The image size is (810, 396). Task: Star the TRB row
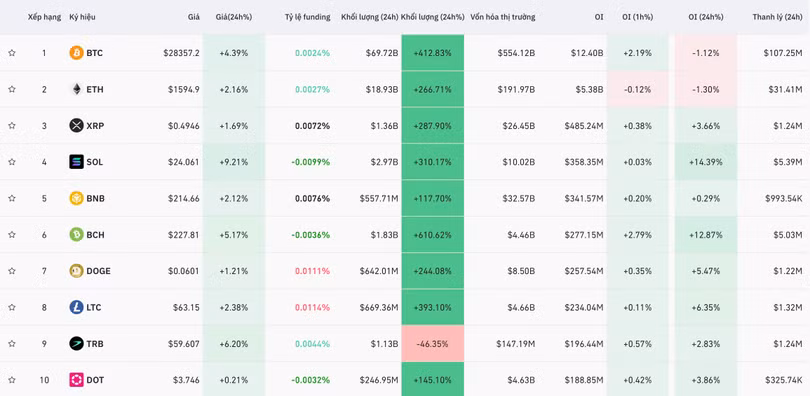(12, 343)
